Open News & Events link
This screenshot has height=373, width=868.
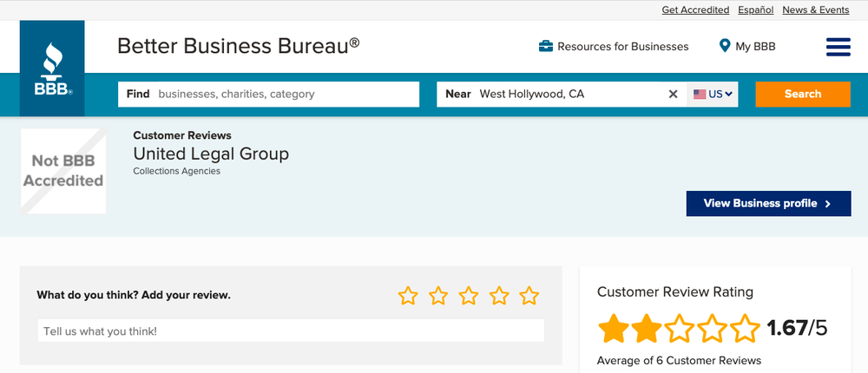(815, 10)
